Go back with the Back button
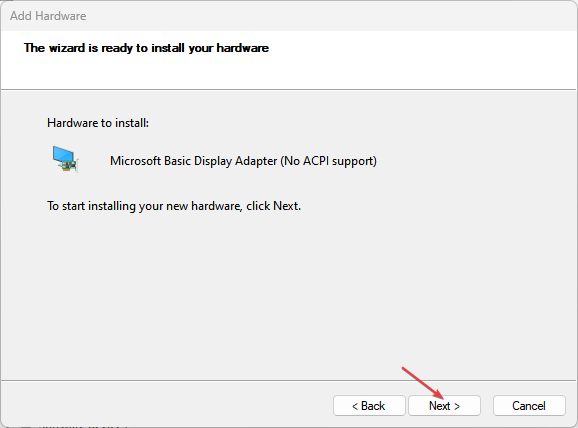Image resolution: width=578 pixels, height=428 pixels. [x=369, y=406]
